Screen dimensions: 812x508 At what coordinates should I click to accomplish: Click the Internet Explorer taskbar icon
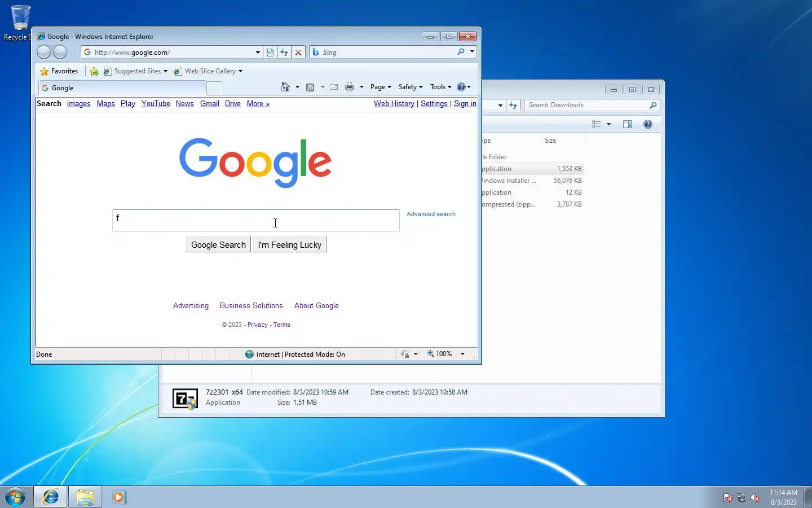coord(51,497)
